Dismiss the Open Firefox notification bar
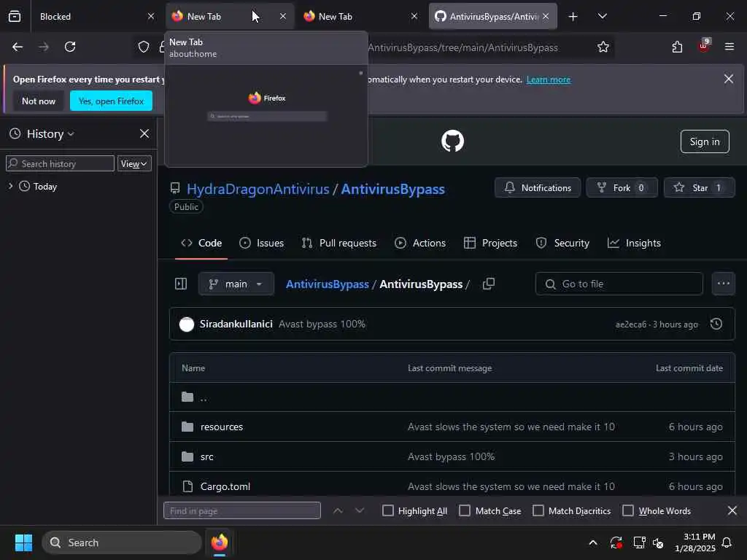The width and height of the screenshot is (747, 560). pyautogui.click(x=729, y=79)
